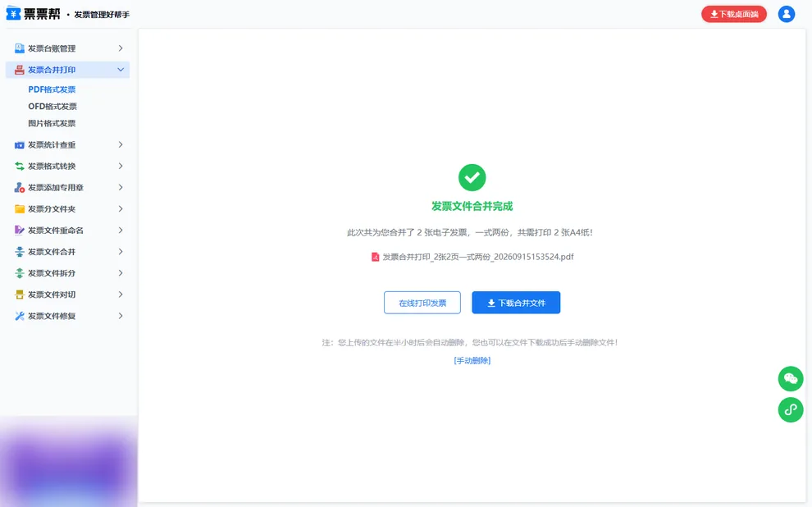Click the 发票统计查重 icon
Image resolution: width=812 pixels, height=507 pixels.
20,145
